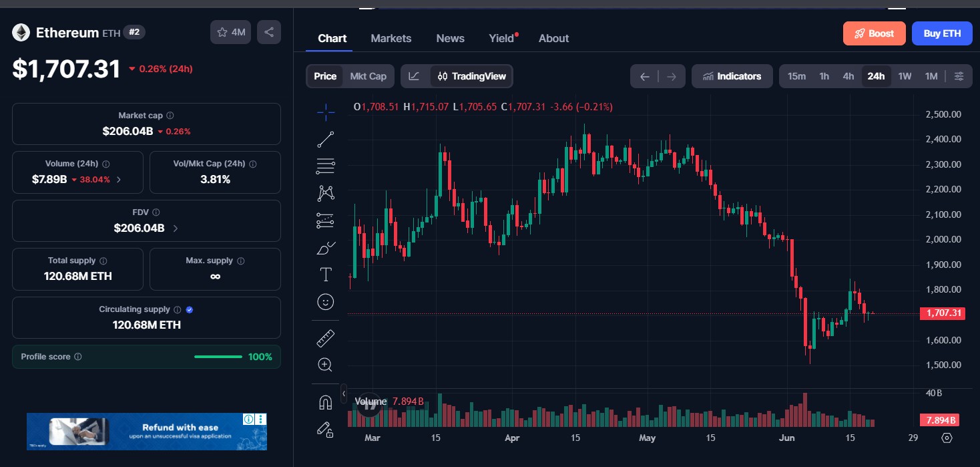The width and height of the screenshot is (980, 467).
Task: Select the ruler measure tool
Action: tap(325, 338)
